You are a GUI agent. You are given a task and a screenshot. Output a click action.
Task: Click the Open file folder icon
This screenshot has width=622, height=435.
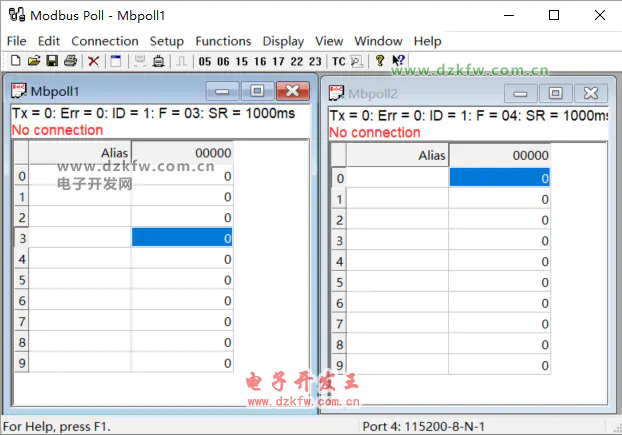33,61
